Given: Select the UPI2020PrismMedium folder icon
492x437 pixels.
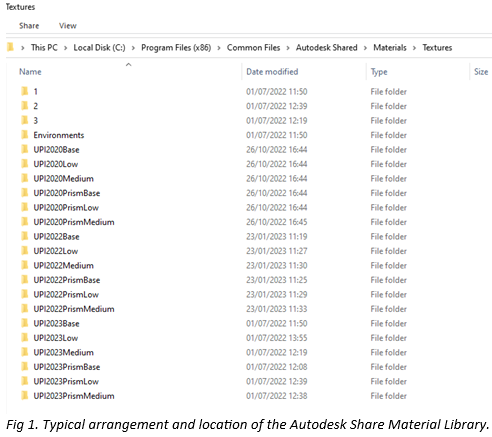Looking at the screenshot, I should (x=25, y=222).
